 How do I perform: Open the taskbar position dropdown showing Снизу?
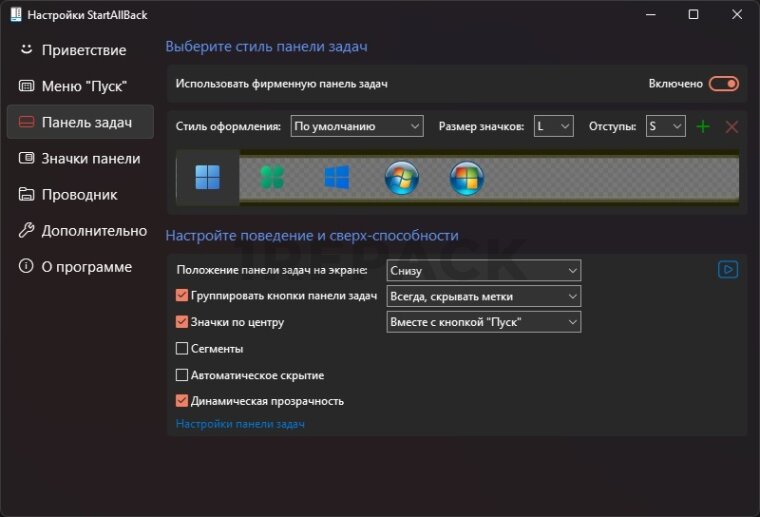(483, 270)
